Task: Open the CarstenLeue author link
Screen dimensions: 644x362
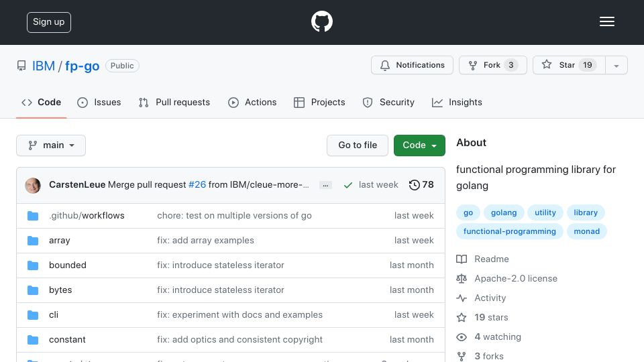Action: 77,185
